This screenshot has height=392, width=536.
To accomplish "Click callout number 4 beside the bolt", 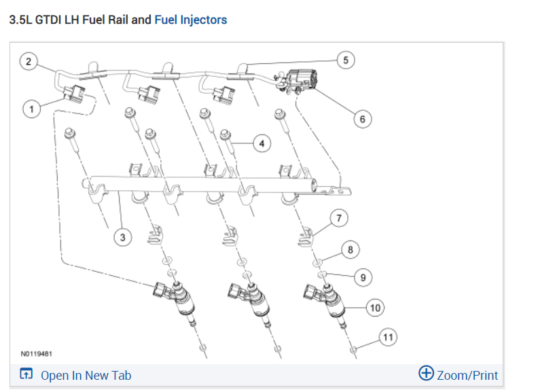I will point(261,143).
